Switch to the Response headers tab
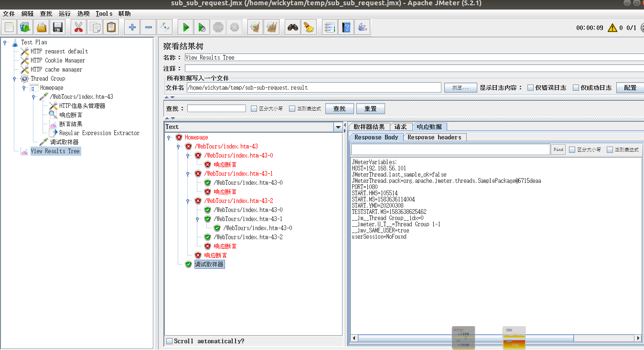 pos(434,137)
